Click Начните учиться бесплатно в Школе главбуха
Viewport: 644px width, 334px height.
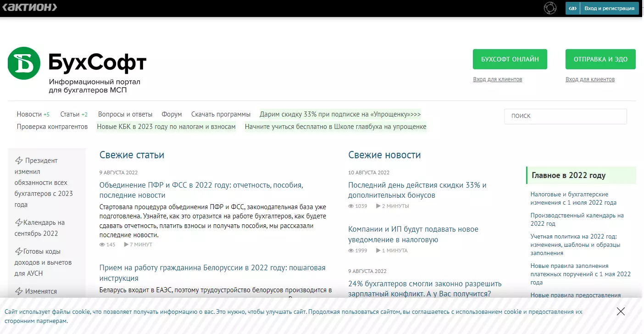335,127
